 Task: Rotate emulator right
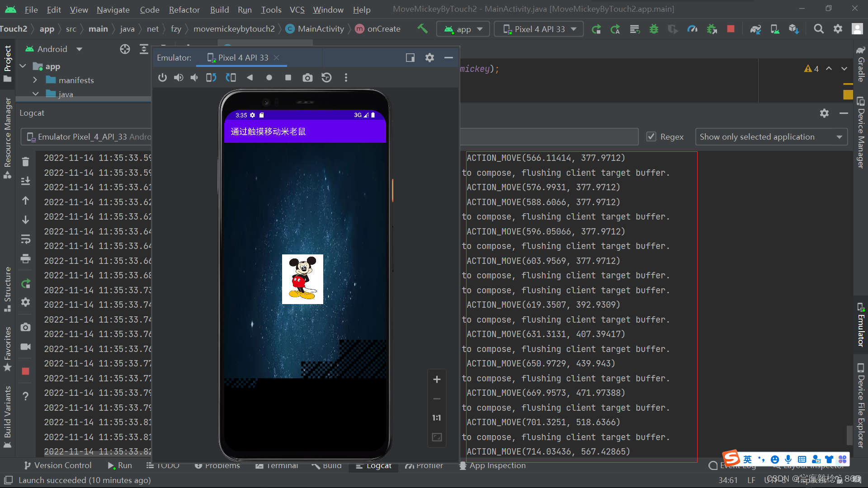click(231, 78)
